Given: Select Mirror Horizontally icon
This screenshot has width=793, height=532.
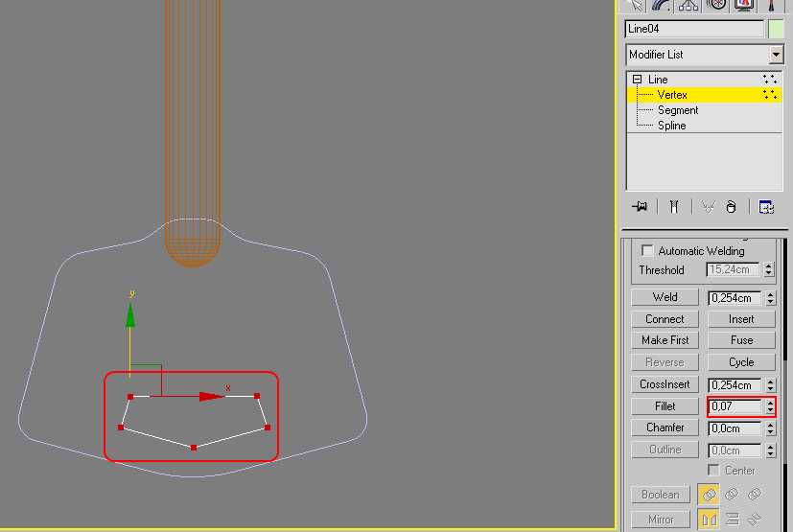Looking at the screenshot, I should 709,519.
